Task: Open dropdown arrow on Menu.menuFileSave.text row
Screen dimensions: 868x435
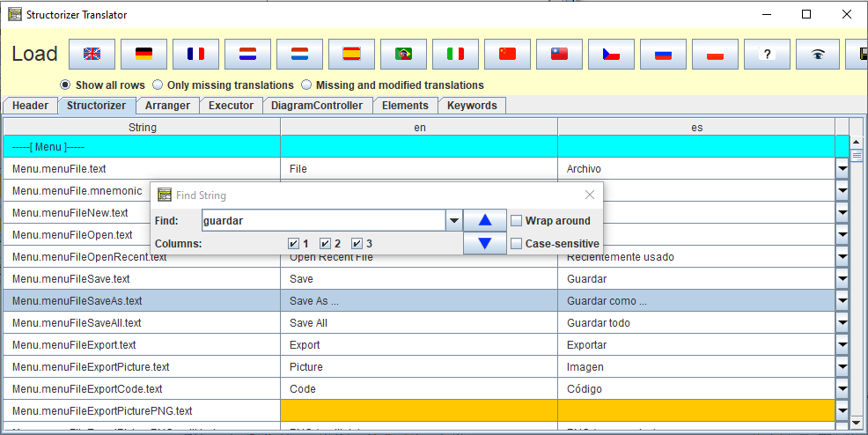Action: (x=842, y=279)
